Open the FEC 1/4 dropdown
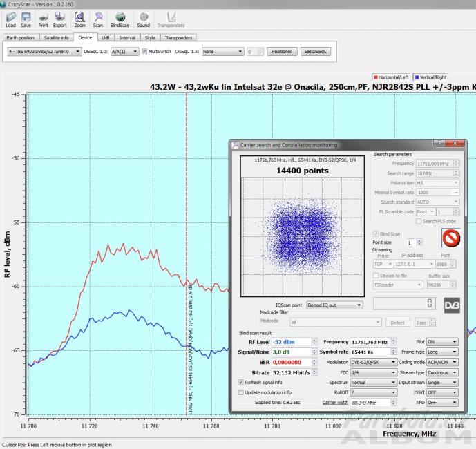Image resolution: width=476 pixels, height=449 pixels. 373,372
